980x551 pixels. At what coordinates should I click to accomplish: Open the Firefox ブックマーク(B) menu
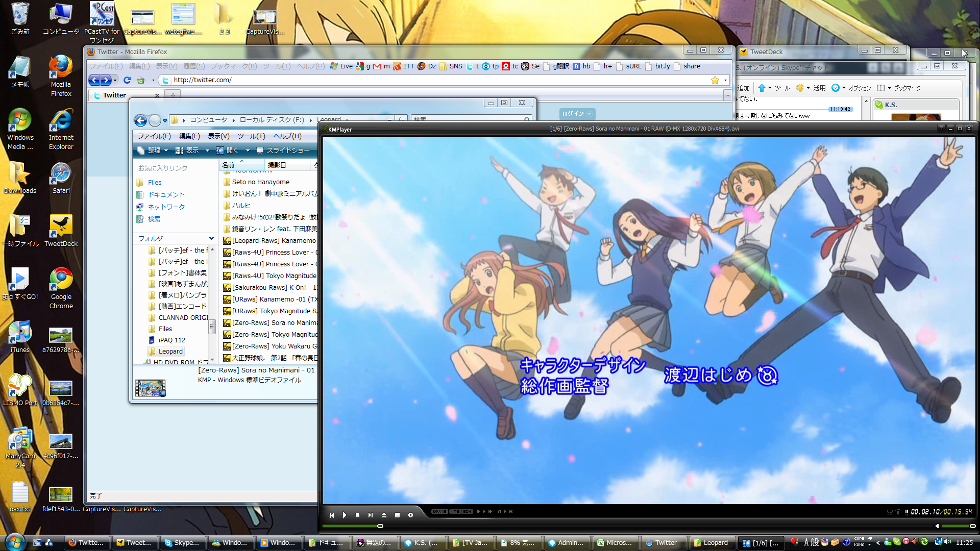[234, 66]
